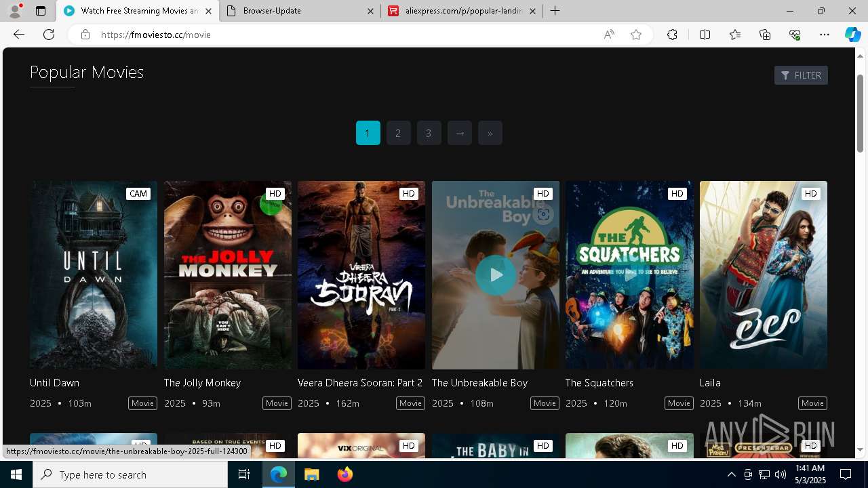Open the Until Dawn poster
The image size is (868, 488).
pos(94,274)
